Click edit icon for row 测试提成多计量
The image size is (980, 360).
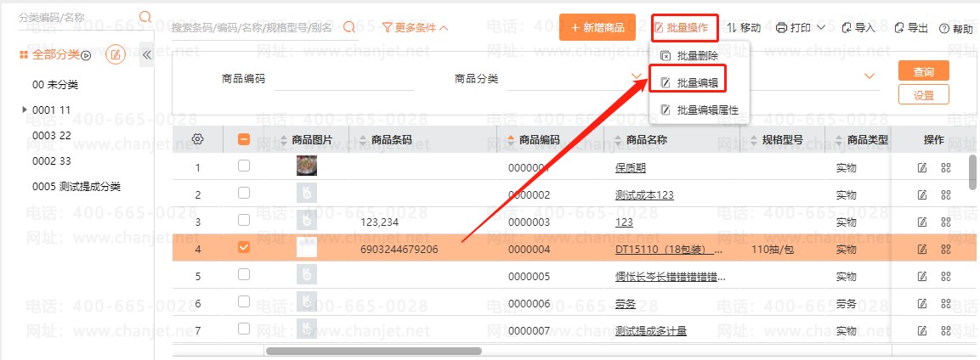point(922,330)
